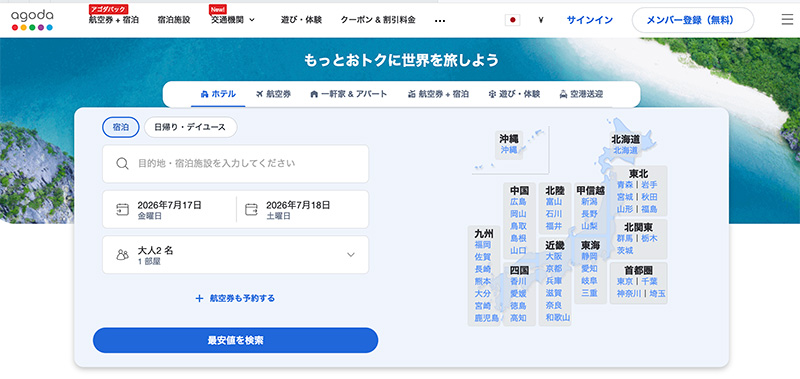Select 静岡 in the 東海 region
The width and height of the screenshot is (800, 379).
[589, 256]
